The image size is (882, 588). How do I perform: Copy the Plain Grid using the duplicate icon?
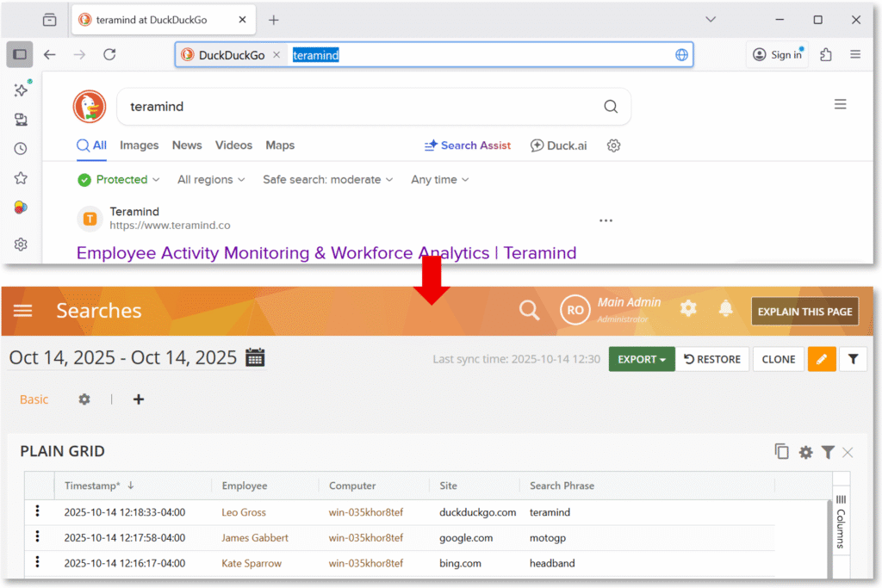click(781, 451)
